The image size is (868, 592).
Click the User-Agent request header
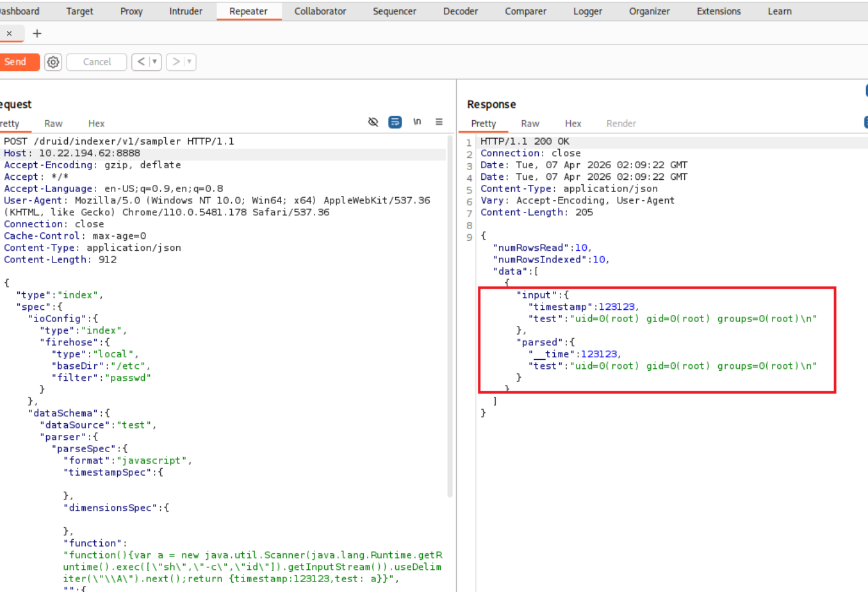point(217,206)
